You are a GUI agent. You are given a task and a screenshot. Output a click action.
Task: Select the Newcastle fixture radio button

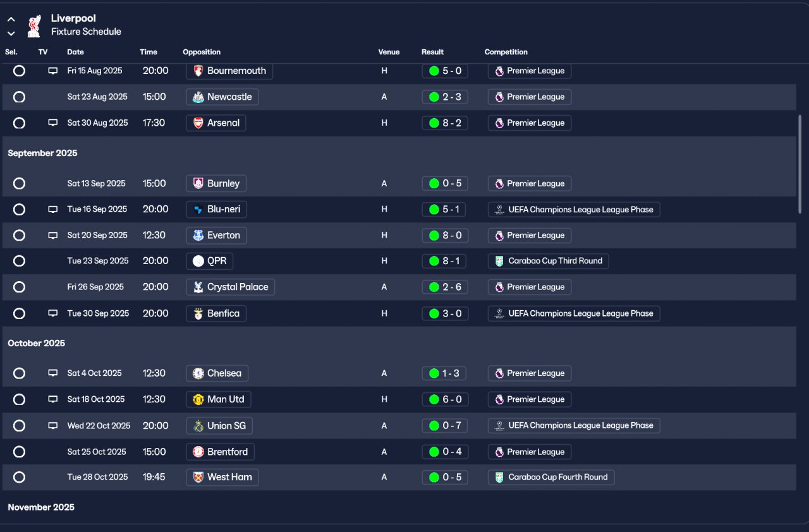pos(20,97)
